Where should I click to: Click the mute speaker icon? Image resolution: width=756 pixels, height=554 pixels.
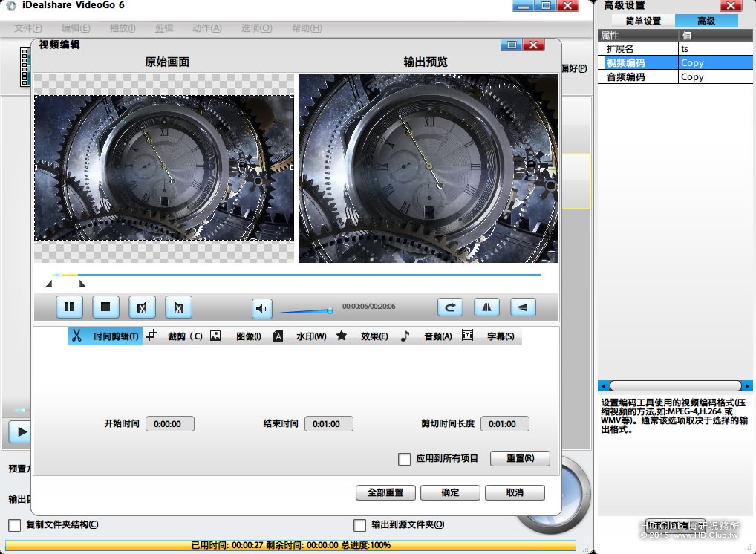262,309
